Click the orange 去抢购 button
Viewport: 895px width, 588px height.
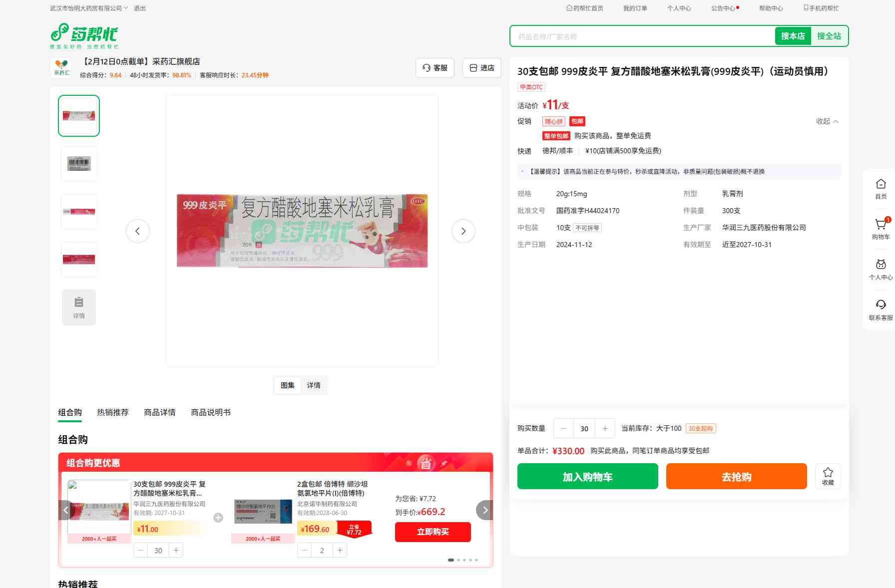tap(736, 476)
